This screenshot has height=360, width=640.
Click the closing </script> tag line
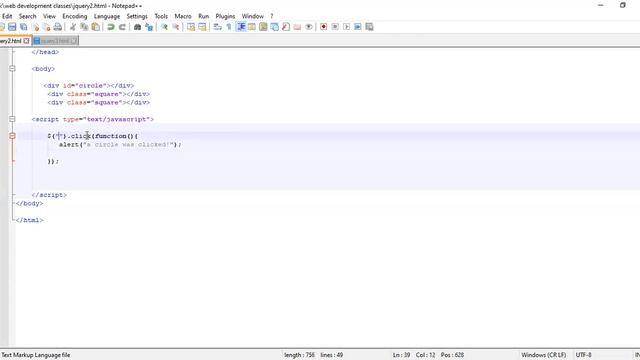pyautogui.click(x=49, y=195)
